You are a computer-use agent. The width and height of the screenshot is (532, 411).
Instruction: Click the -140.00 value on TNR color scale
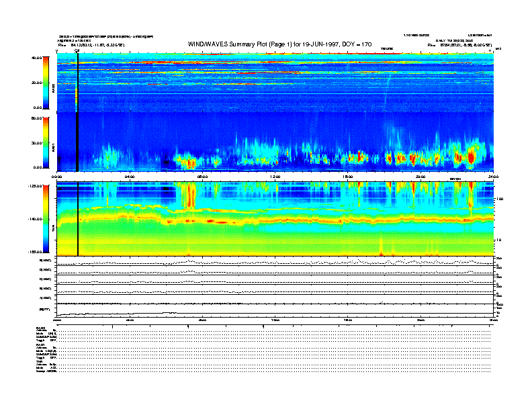tap(35, 219)
